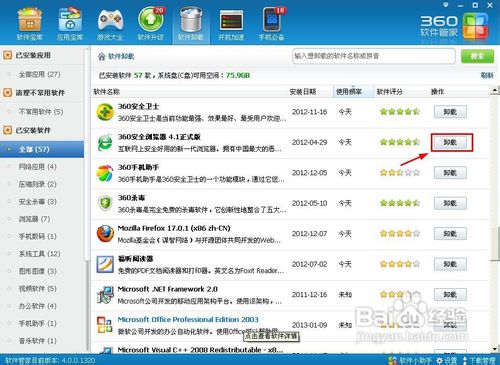This screenshot has height=365, width=500.
Task: Click version text 4.0.0.1320 in status bar
Action: coord(78,361)
